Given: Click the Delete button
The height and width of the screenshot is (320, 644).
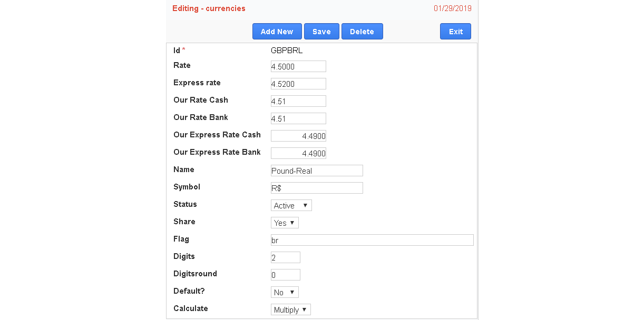Looking at the screenshot, I should pyautogui.click(x=362, y=32).
